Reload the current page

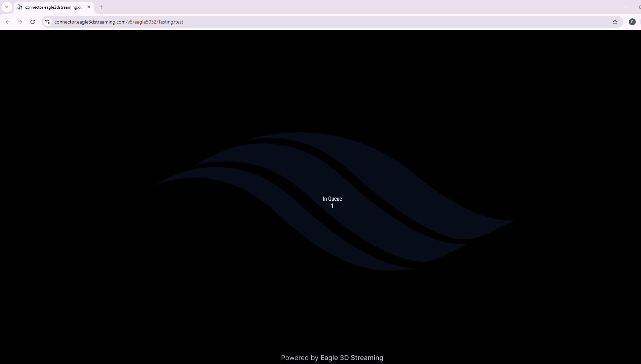coord(33,21)
